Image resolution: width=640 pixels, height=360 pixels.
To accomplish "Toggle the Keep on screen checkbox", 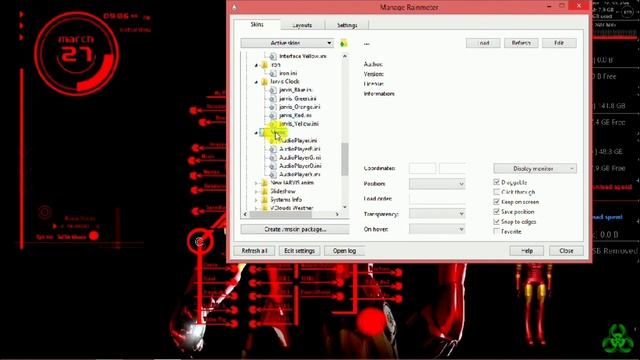I will tap(496, 202).
